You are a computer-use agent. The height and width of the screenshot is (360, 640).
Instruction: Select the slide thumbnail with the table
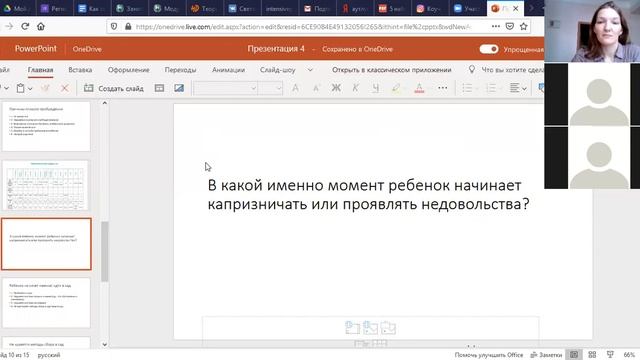(x=46, y=185)
